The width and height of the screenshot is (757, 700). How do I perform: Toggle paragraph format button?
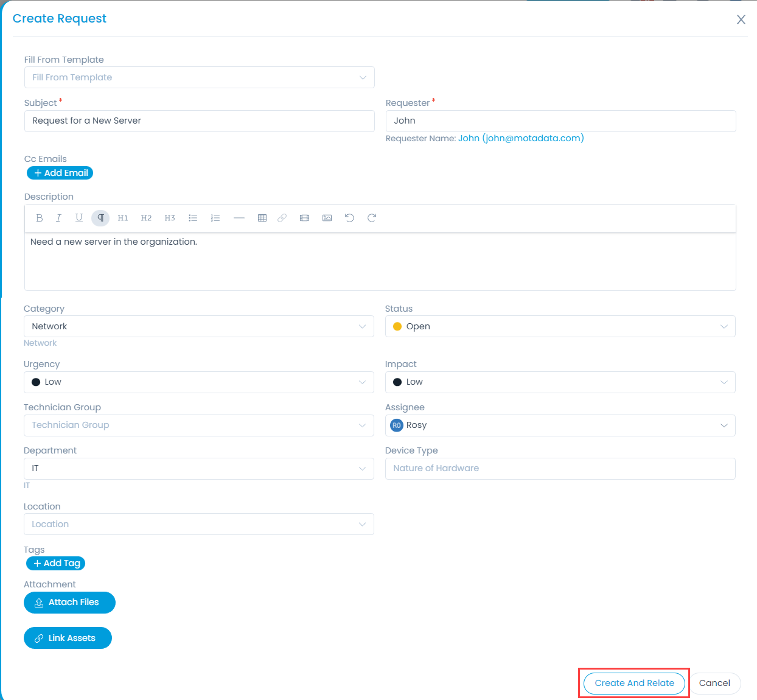pos(100,218)
